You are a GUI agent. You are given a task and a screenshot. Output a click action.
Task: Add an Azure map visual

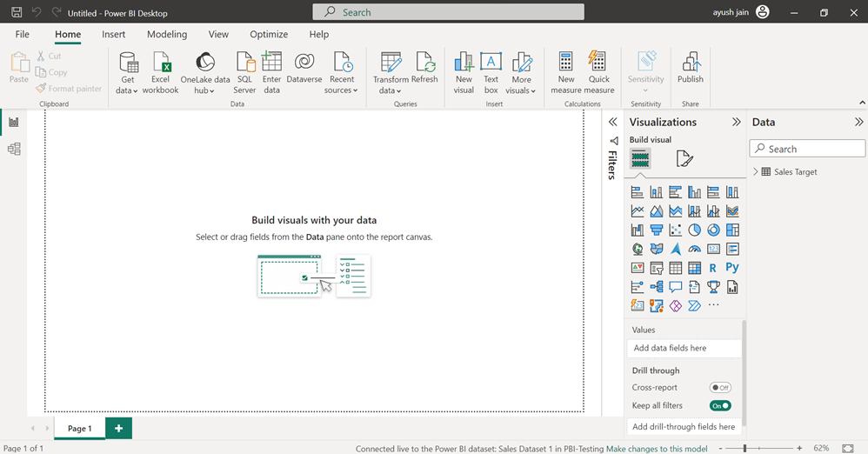[x=676, y=249]
